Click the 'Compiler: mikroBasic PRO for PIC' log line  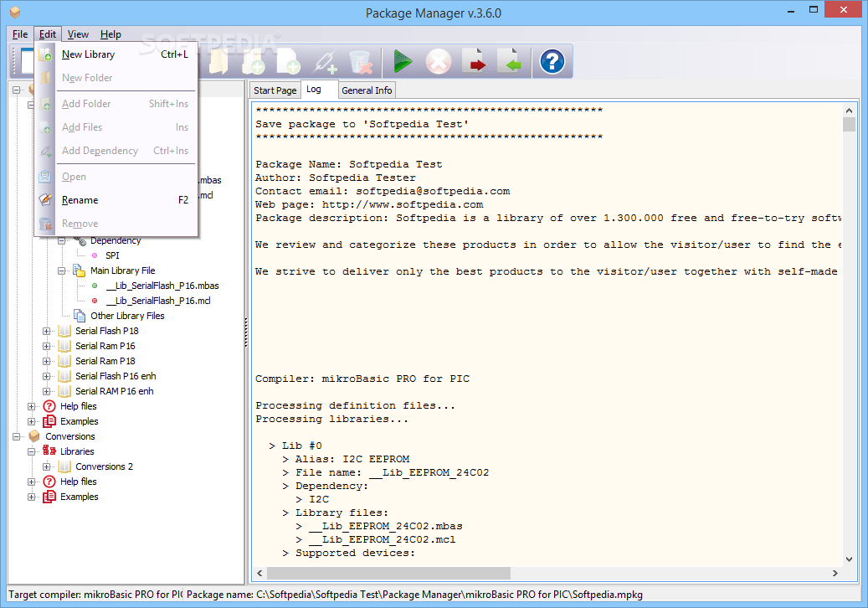point(362,379)
